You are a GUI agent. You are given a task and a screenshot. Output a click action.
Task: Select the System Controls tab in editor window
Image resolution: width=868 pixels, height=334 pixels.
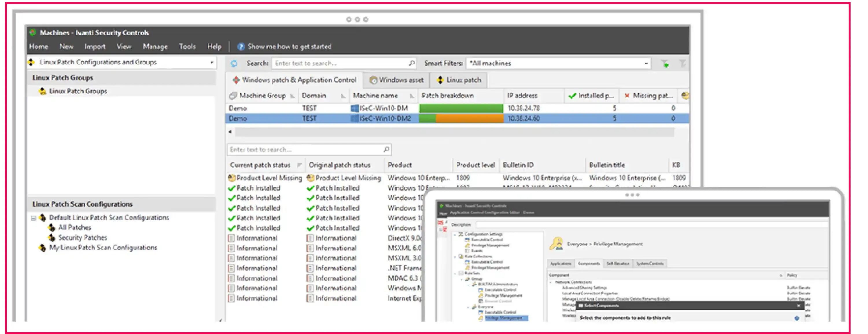pyautogui.click(x=650, y=264)
